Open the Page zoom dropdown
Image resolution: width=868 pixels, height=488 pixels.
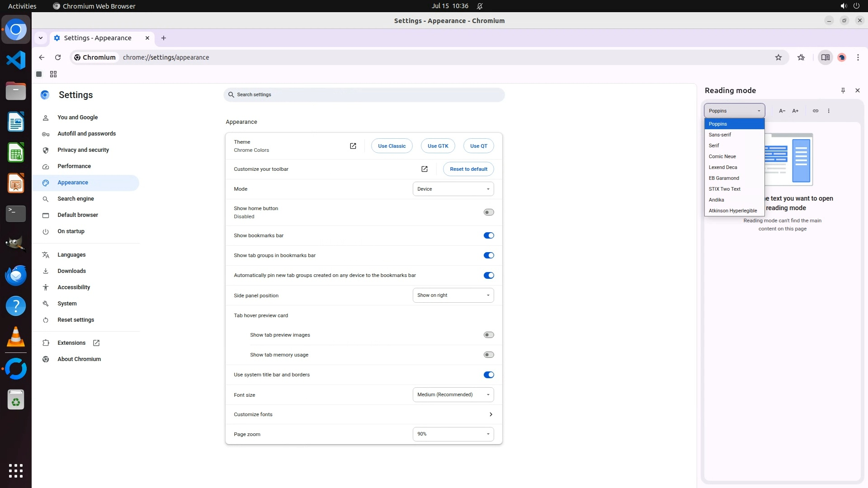(453, 434)
